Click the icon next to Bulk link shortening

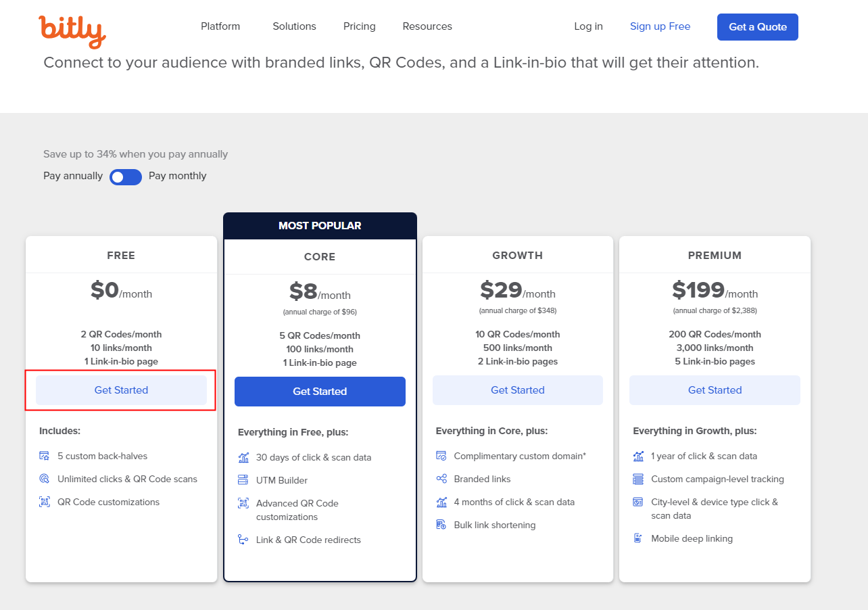[x=441, y=525]
